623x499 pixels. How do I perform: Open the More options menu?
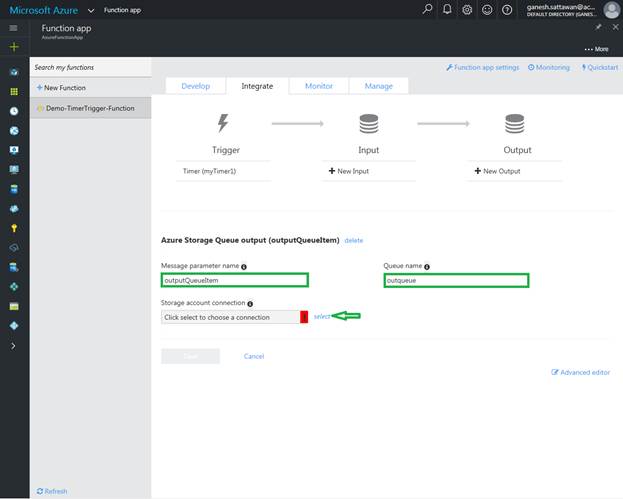595,49
